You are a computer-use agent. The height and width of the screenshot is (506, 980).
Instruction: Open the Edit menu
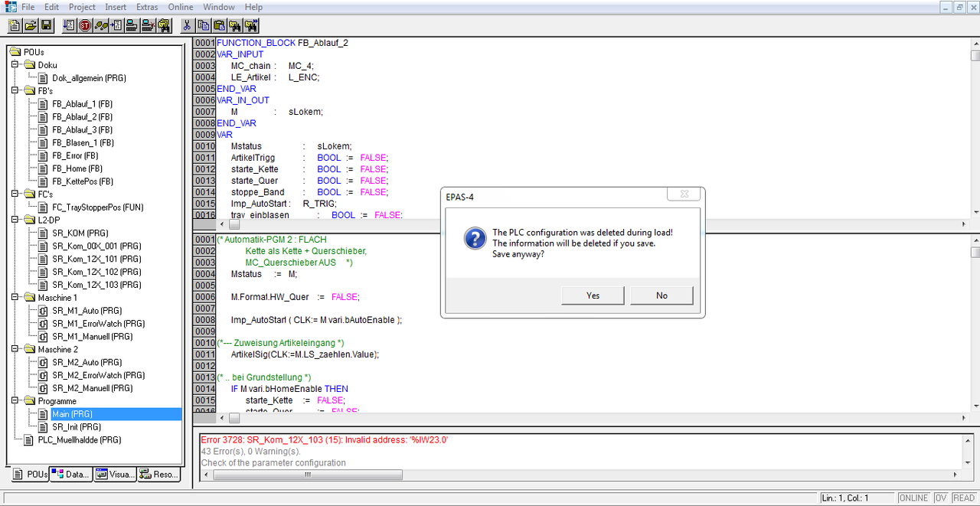pyautogui.click(x=51, y=7)
